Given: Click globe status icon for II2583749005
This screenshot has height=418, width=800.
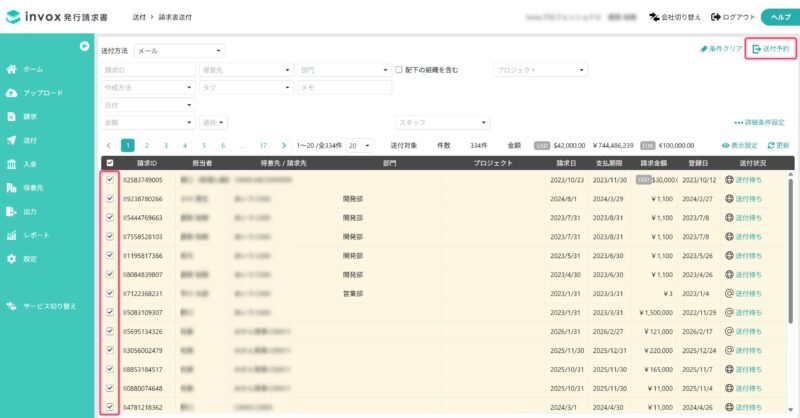Looking at the screenshot, I should point(729,180).
